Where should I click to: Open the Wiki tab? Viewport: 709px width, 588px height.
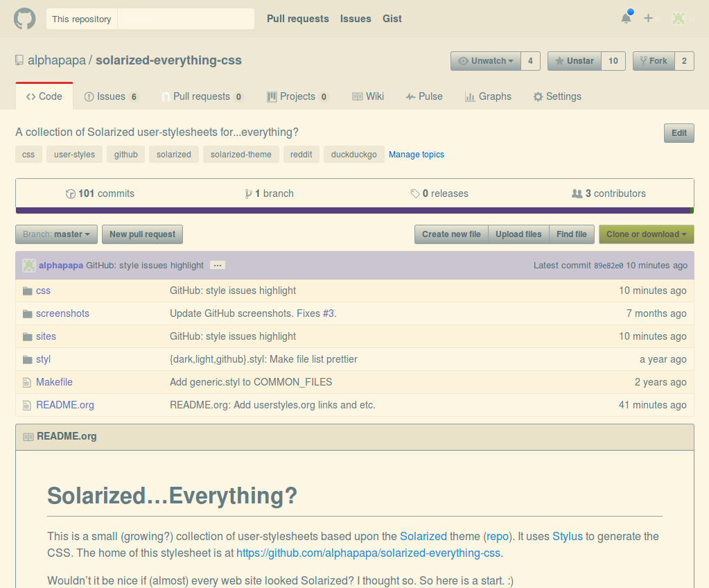click(x=368, y=96)
